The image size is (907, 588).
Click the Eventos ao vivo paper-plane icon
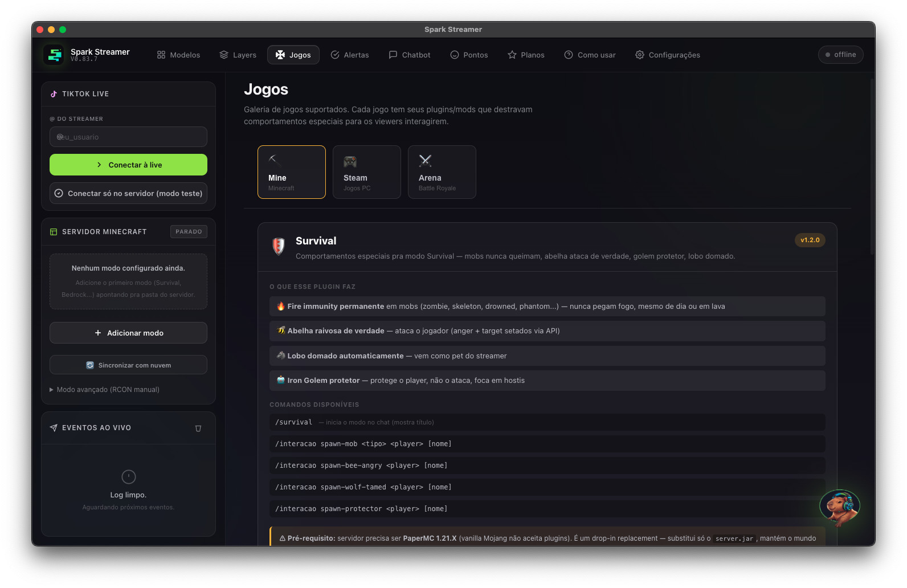point(54,428)
